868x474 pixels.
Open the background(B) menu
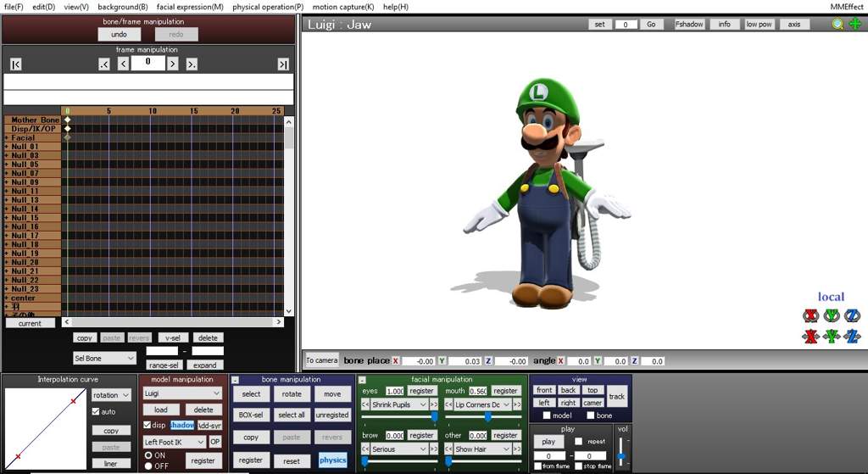[x=122, y=7]
